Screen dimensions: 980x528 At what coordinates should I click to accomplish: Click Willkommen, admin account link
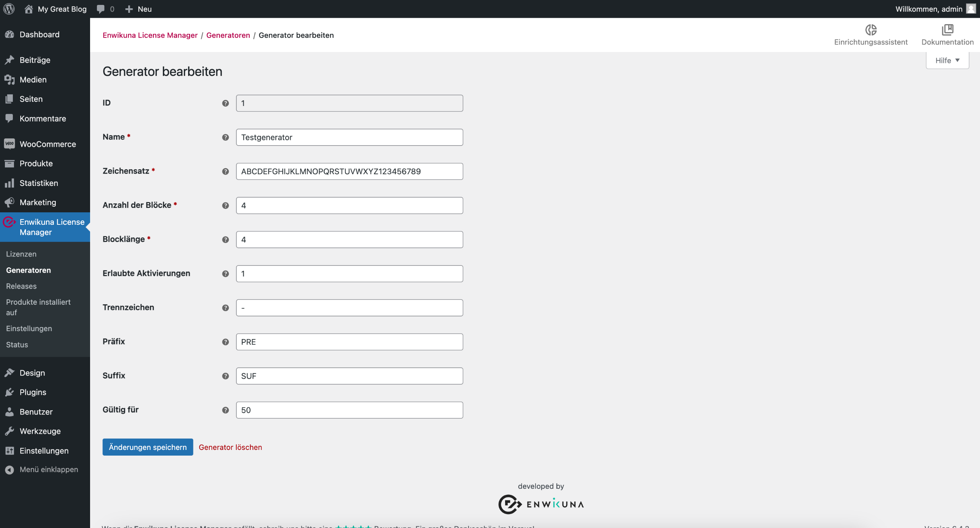click(x=929, y=9)
